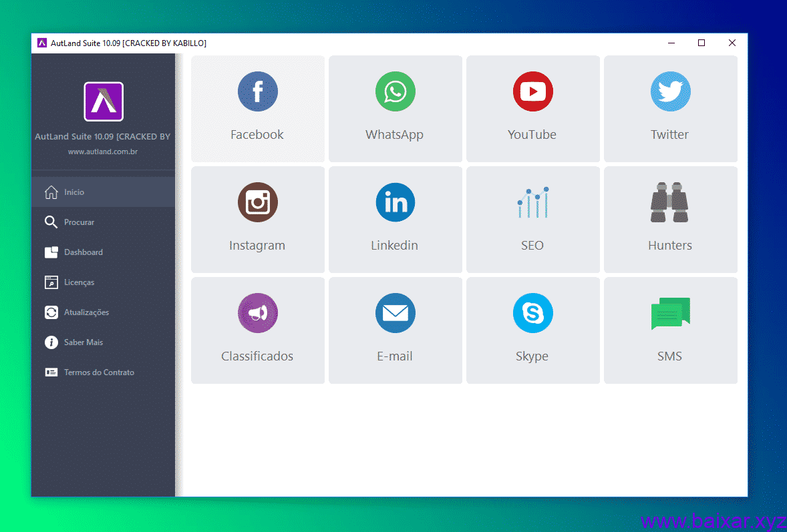Image resolution: width=787 pixels, height=532 pixels.
Task: Click the Skype module icon
Action: (x=532, y=314)
